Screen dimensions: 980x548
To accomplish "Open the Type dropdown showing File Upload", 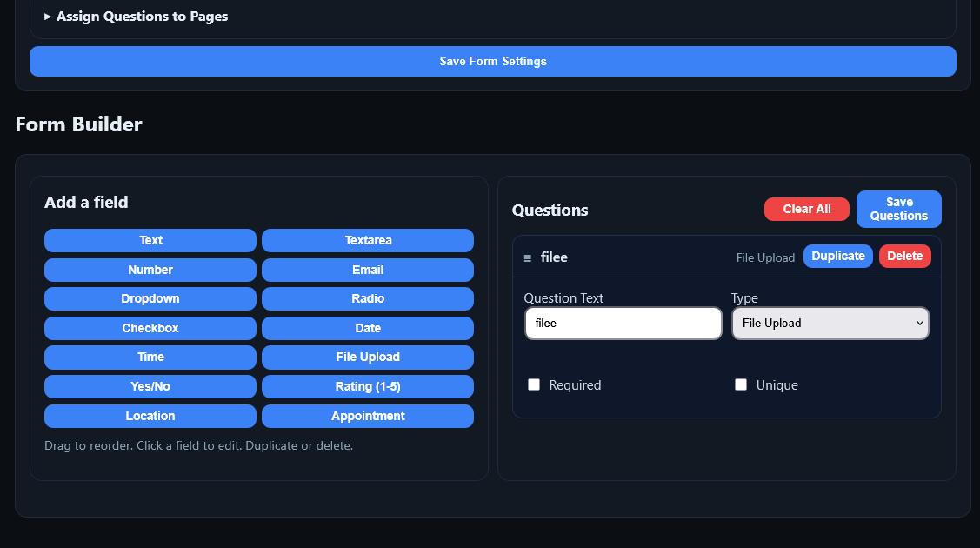I will click(x=830, y=324).
